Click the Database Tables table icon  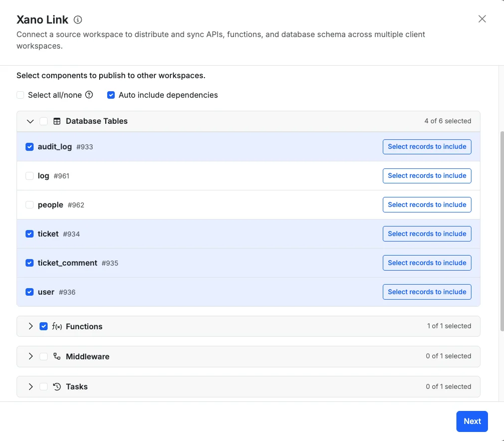(57, 121)
